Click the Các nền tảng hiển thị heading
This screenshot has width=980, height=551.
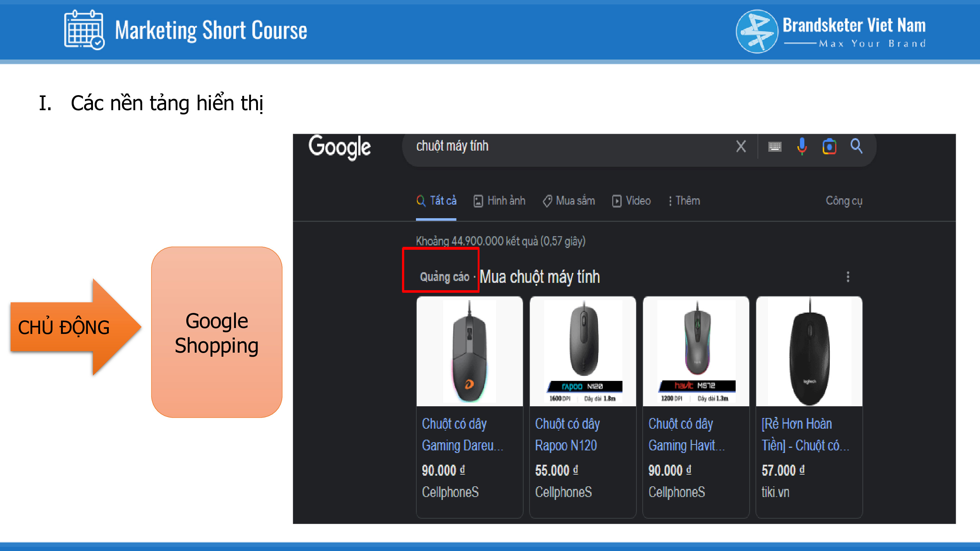pos(167,104)
